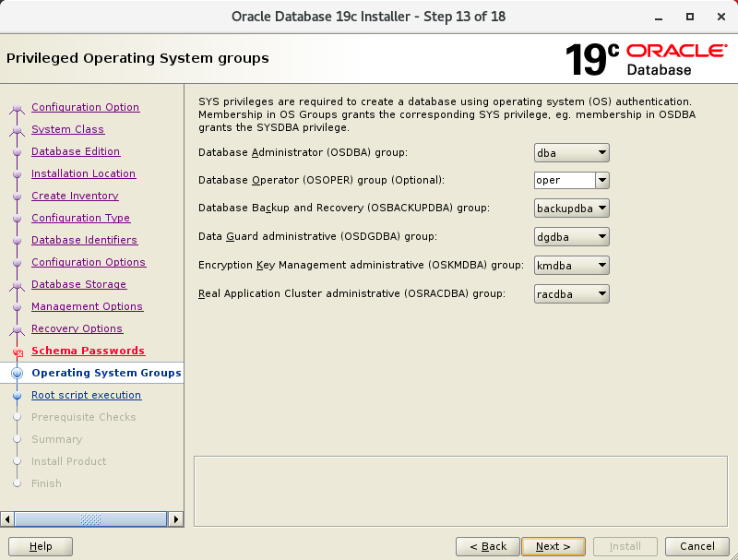This screenshot has height=560, width=738.
Task: Jump to the Create Inventory step
Action: 75,196
